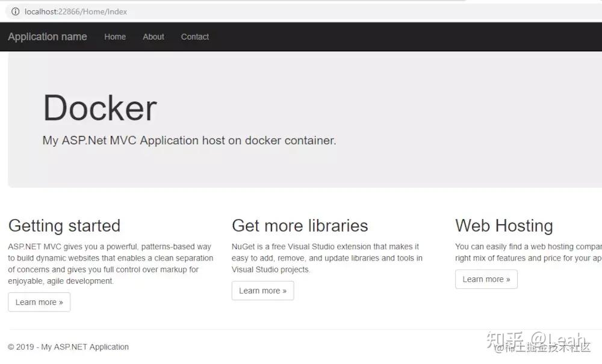Click the localhost portion of the URL
602x364 pixels.
coord(41,11)
